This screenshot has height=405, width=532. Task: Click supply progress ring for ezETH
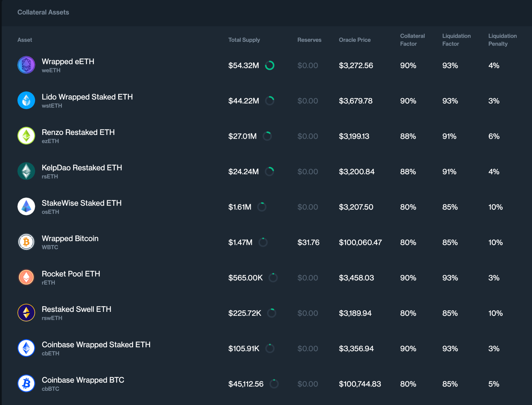(267, 136)
